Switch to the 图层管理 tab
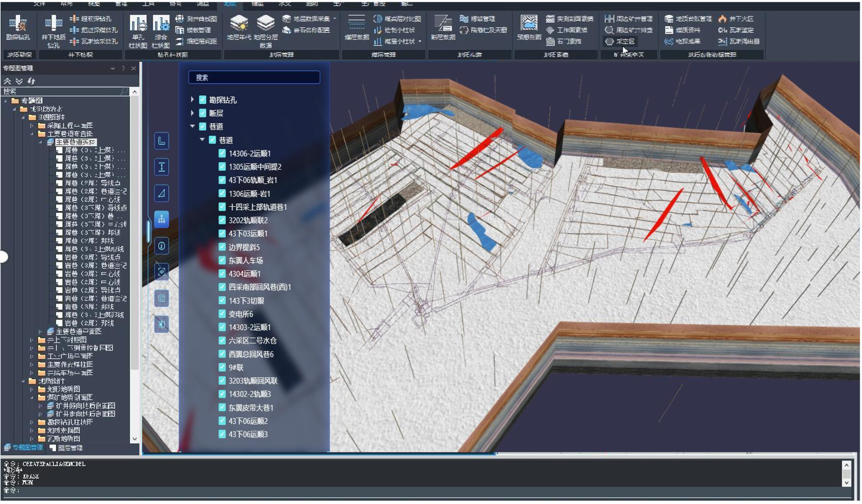862x504 pixels. [67, 448]
